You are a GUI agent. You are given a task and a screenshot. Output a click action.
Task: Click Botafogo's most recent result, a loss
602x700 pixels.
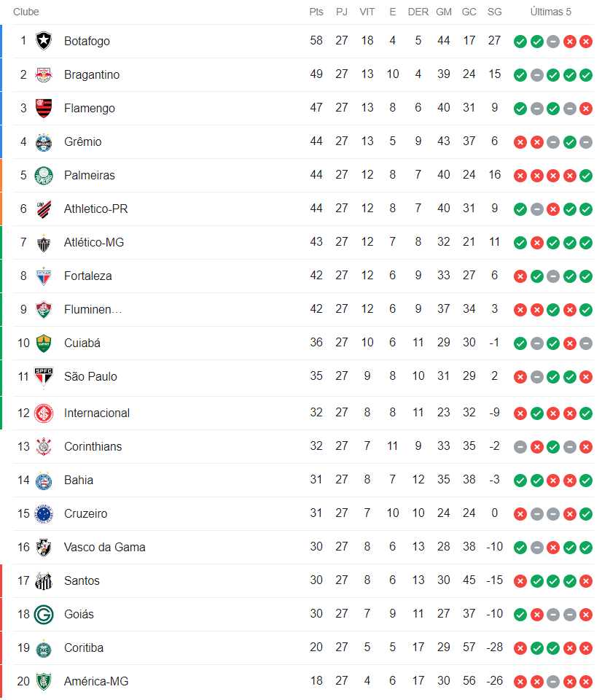point(586,42)
